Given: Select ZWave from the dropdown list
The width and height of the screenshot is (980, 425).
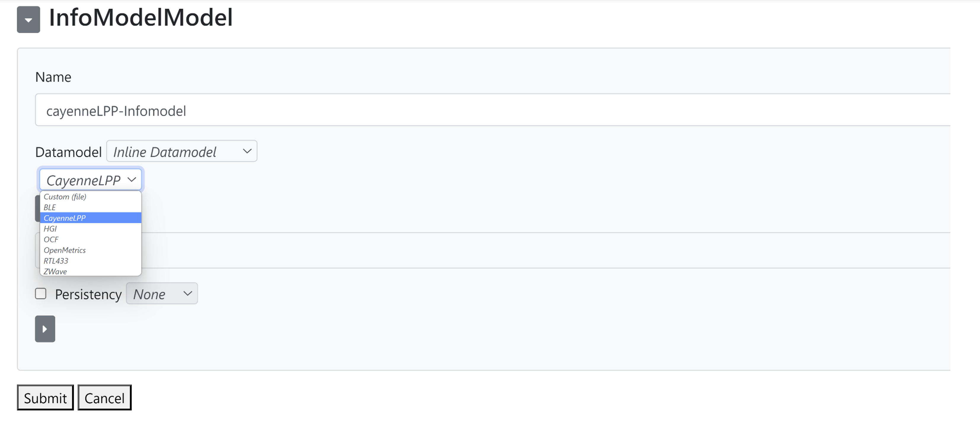Looking at the screenshot, I should 55,271.
